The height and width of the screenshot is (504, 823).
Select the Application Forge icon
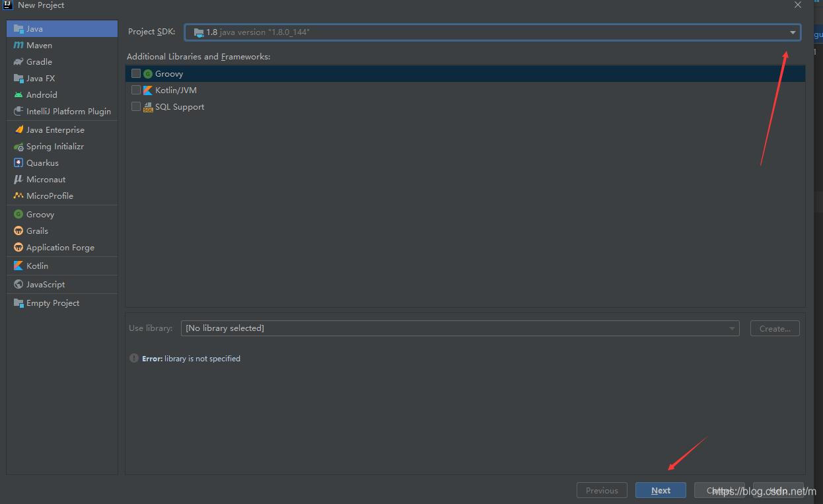point(18,248)
